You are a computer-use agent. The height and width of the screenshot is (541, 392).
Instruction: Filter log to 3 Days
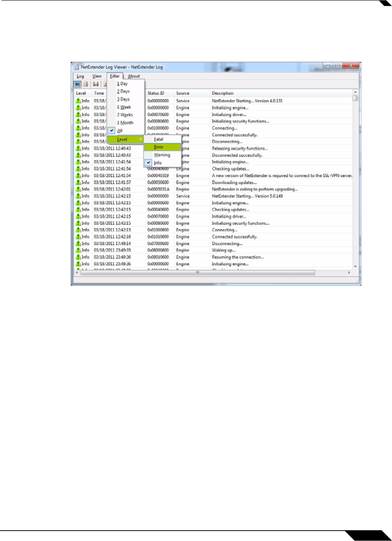coord(126,99)
